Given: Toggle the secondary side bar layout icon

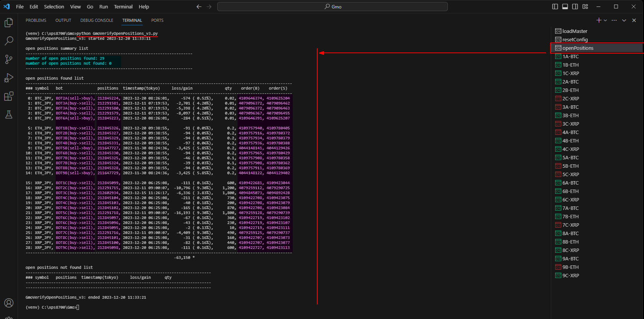Looking at the screenshot, I should tap(575, 7).
